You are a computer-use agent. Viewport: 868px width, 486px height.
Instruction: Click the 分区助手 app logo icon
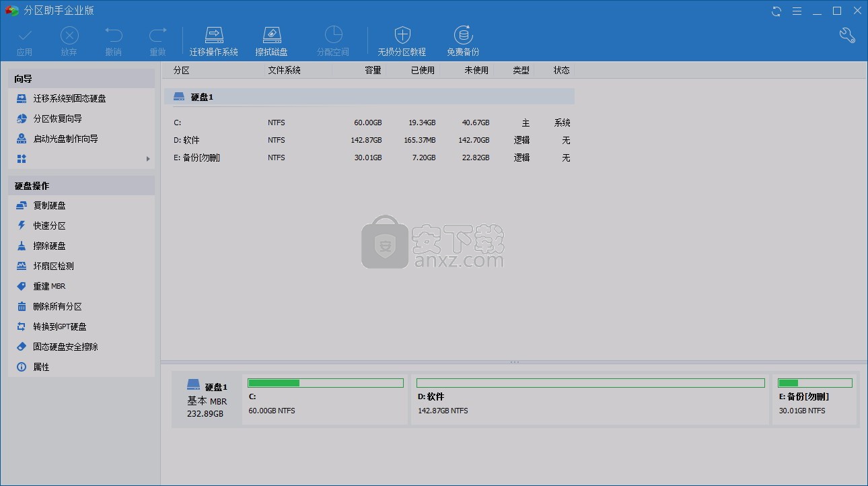(11, 11)
